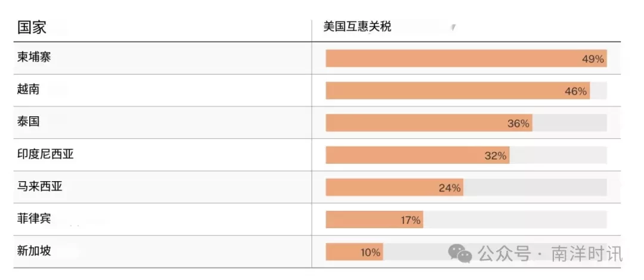644x280 pixels.
Task: Click the 24% orange bar
Action: point(395,187)
